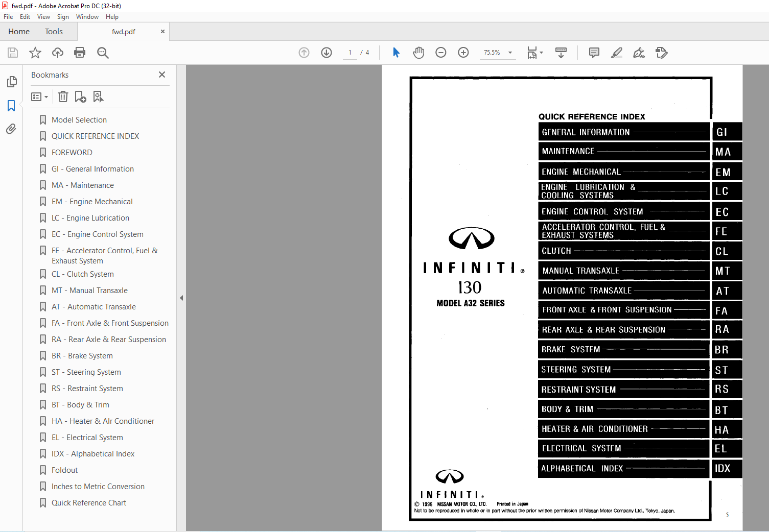Close the fwd.pdf tab
The width and height of the screenshot is (769, 532).
coord(162,32)
